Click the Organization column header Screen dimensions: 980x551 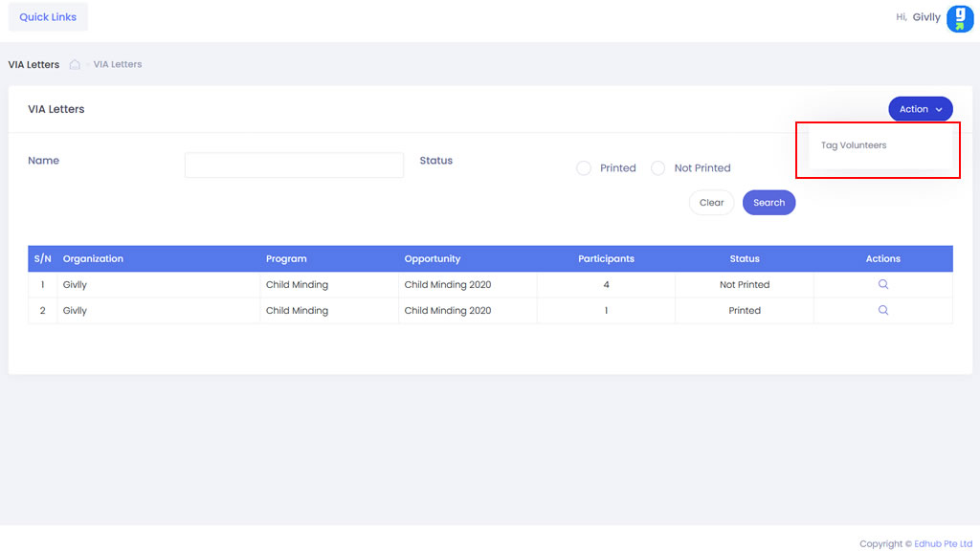94,258
